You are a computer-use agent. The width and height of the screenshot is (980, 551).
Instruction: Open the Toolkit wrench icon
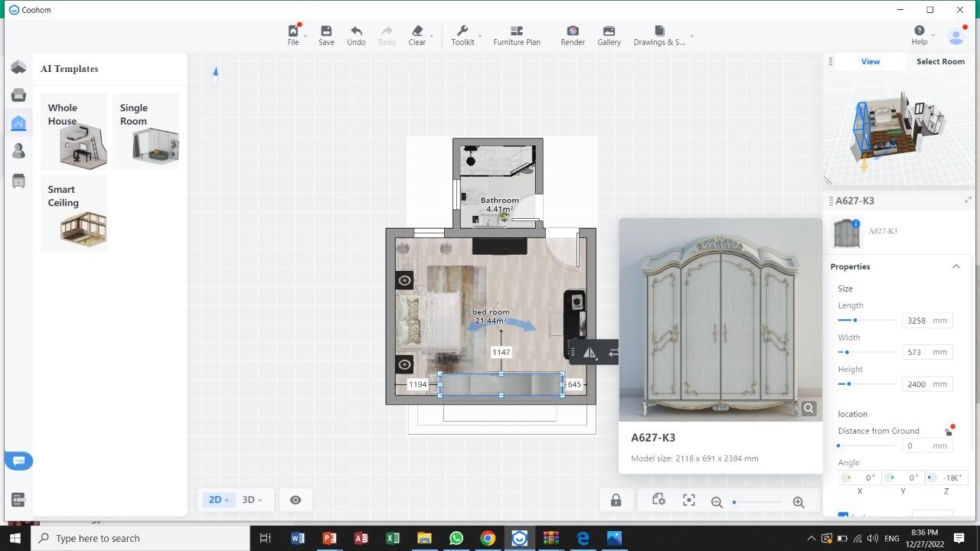[462, 31]
